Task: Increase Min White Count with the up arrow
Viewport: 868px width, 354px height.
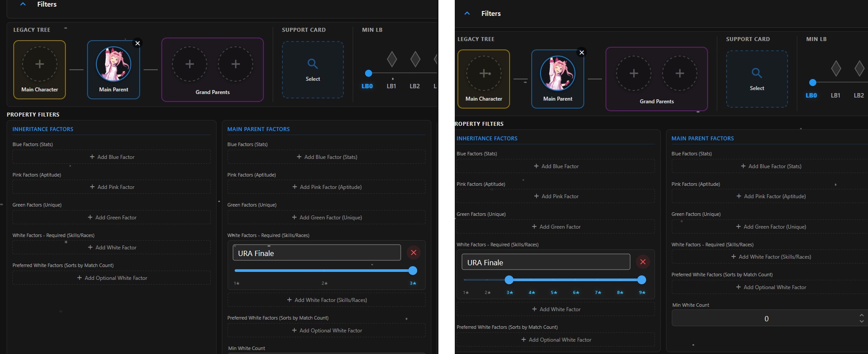Action: 861,315
